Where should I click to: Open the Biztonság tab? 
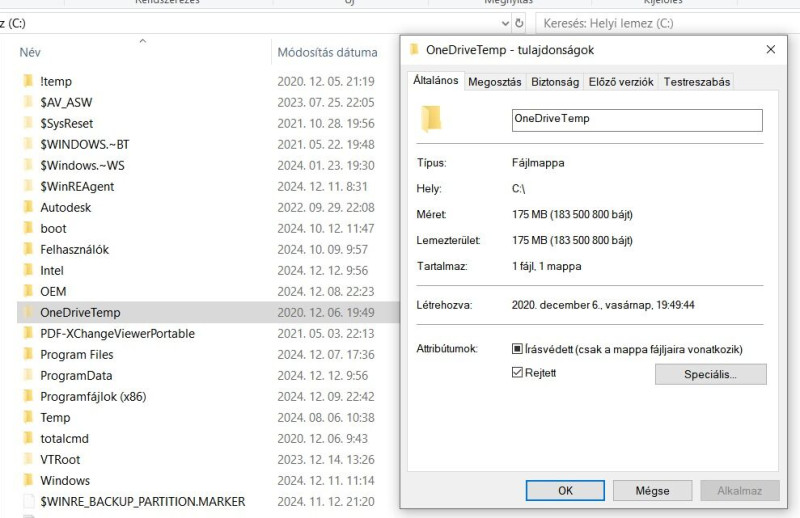[555, 82]
